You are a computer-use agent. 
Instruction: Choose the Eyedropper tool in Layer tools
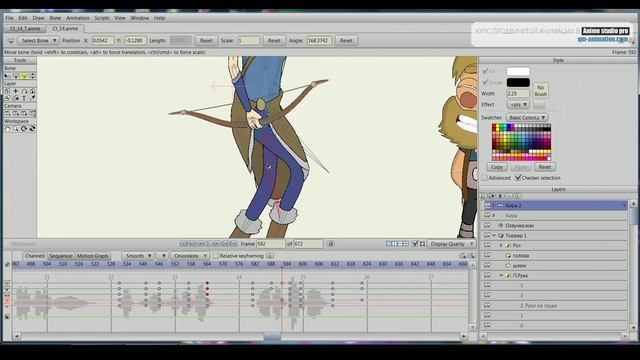pyautogui.click(x=33, y=98)
